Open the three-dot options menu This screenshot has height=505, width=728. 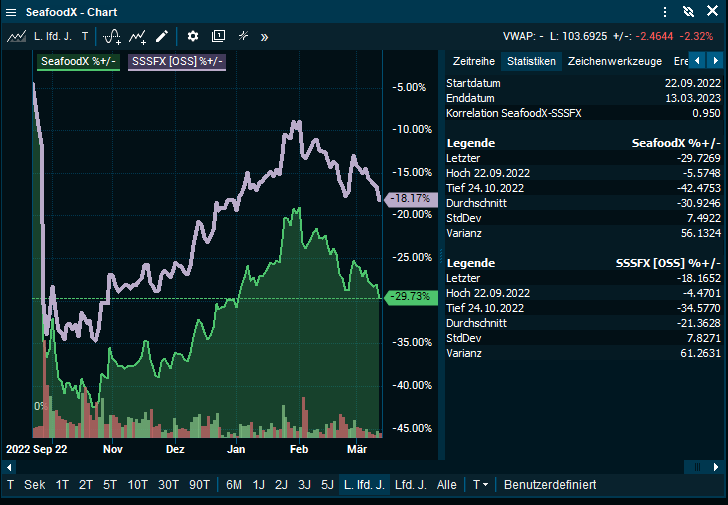coord(665,12)
